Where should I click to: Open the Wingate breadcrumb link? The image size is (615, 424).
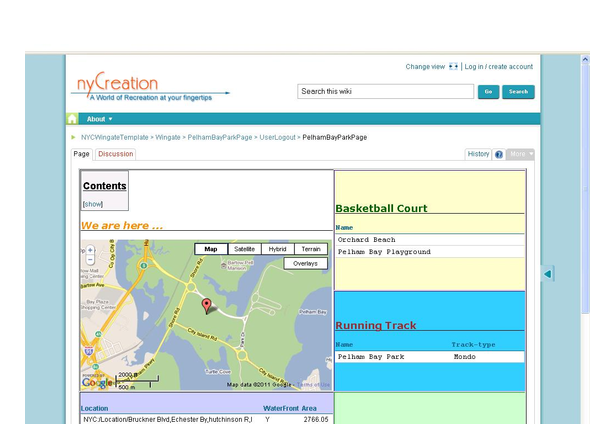pyautogui.click(x=167, y=137)
